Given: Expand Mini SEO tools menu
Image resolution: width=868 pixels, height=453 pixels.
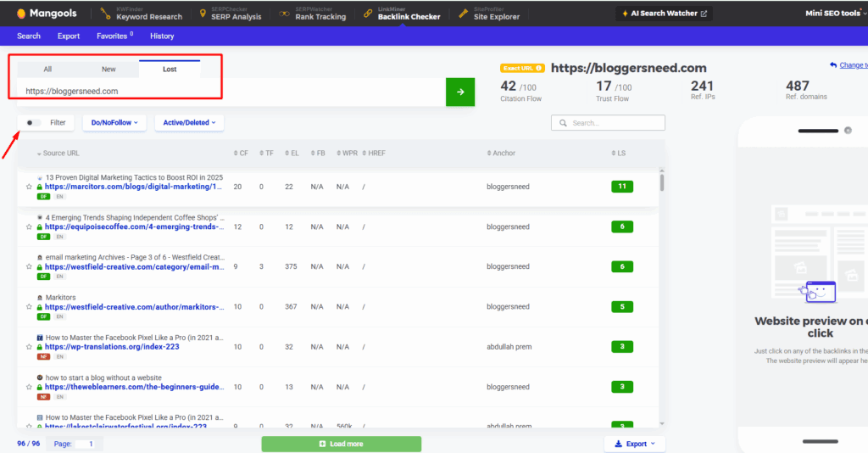Looking at the screenshot, I should pyautogui.click(x=835, y=14).
